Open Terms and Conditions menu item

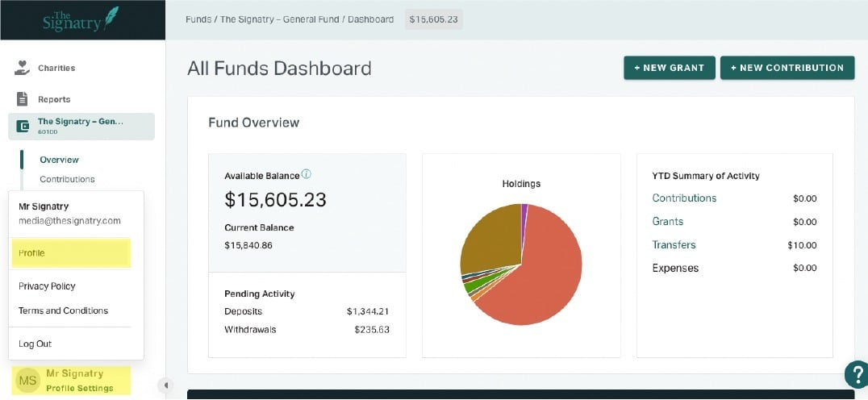pos(63,310)
